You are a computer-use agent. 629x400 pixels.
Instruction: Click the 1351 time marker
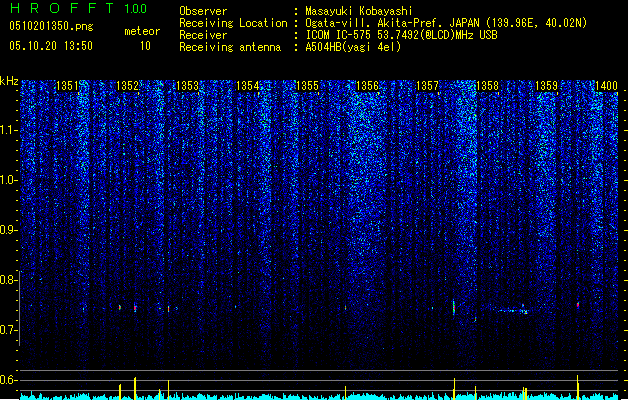(x=67, y=86)
